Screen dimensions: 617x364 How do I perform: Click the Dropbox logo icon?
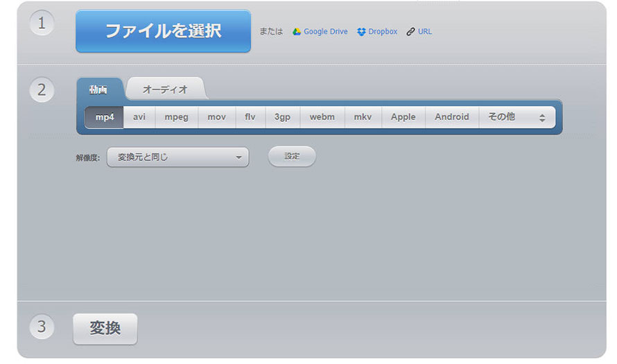pyautogui.click(x=361, y=31)
